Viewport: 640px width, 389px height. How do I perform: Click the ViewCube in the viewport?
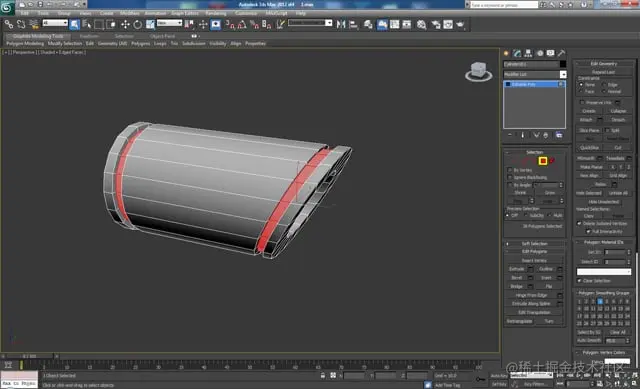click(478, 71)
